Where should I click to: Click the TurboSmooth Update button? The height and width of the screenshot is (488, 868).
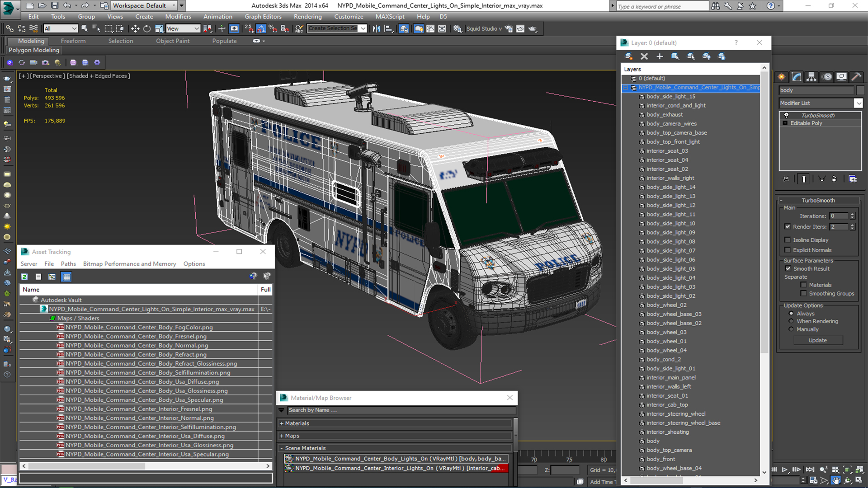(x=817, y=340)
